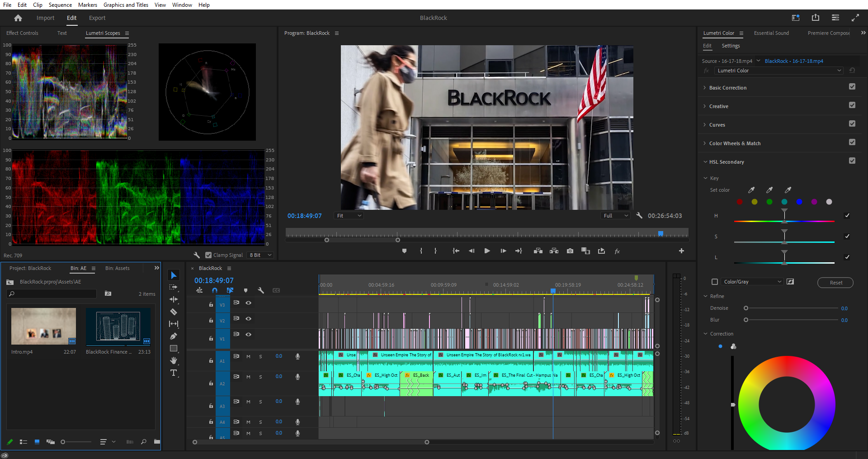Image resolution: width=868 pixels, height=459 pixels.
Task: Enable the Color/Gray mask checkbox
Action: click(715, 282)
